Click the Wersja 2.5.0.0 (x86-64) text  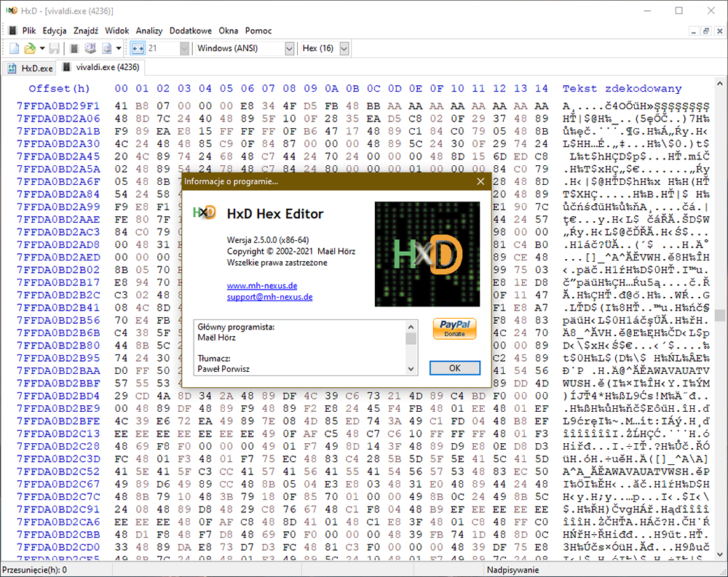268,240
